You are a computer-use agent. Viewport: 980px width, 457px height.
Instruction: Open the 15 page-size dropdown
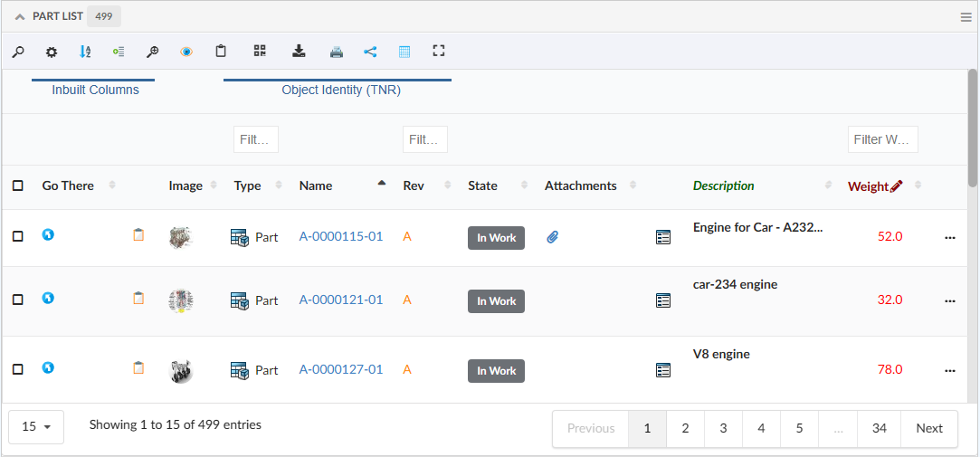point(36,426)
